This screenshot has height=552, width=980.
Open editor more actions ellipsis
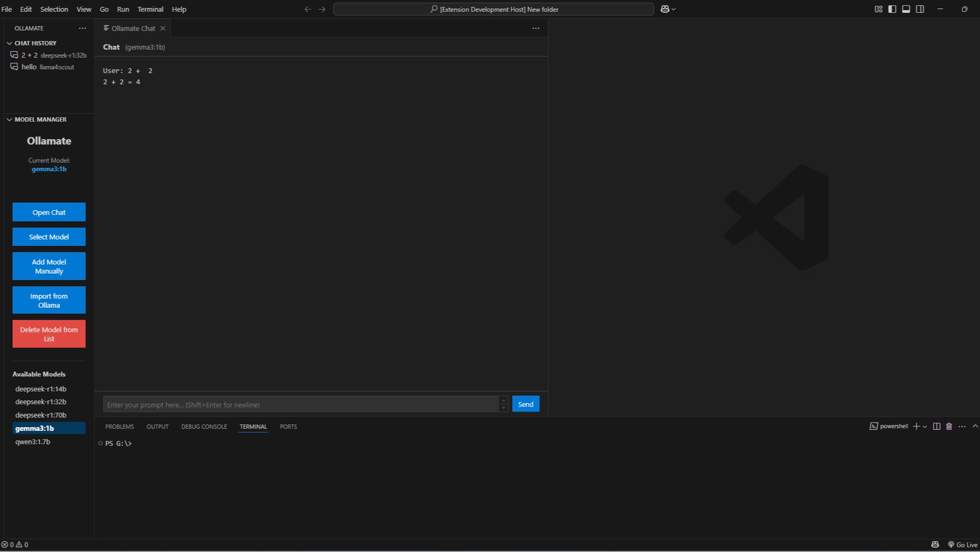(x=536, y=28)
